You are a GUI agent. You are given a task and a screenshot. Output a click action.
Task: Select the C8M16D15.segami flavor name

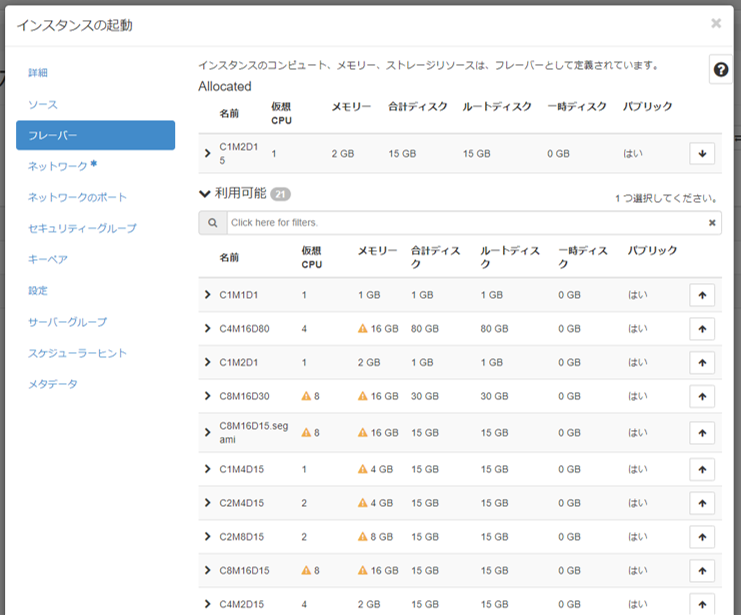254,433
